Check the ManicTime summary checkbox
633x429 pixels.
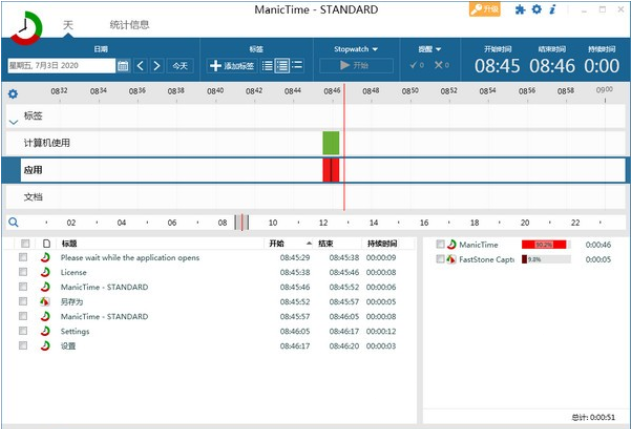(440, 244)
